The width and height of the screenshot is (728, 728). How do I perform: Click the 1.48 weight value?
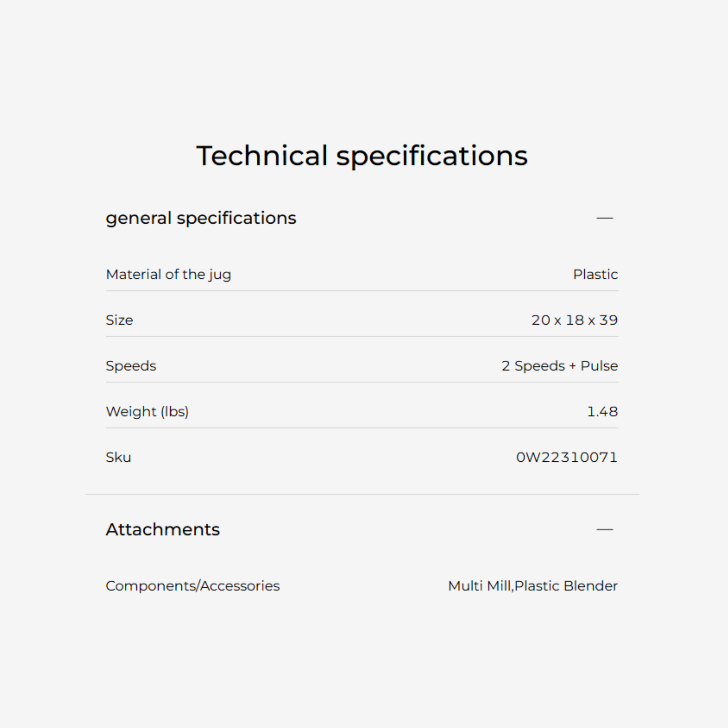coord(602,412)
